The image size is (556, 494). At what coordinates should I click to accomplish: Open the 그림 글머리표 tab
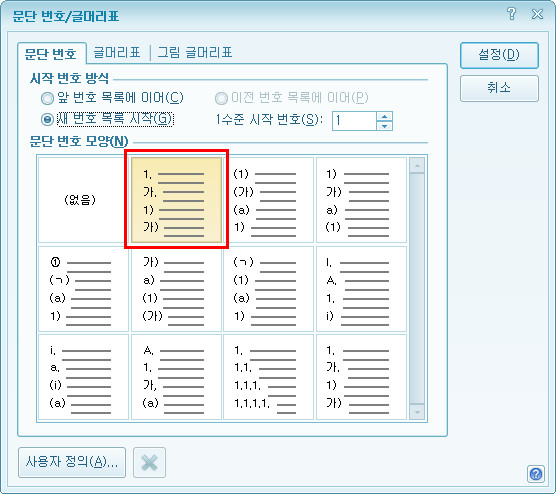[x=195, y=52]
